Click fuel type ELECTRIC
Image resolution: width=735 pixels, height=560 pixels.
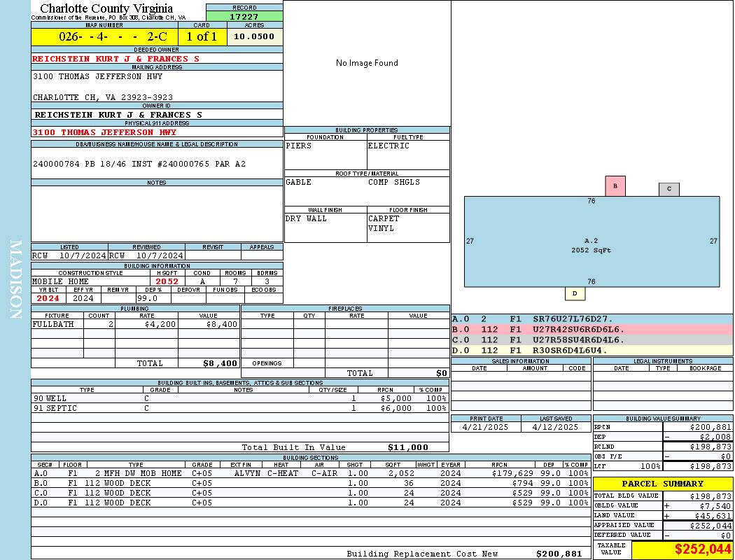pyautogui.click(x=388, y=146)
